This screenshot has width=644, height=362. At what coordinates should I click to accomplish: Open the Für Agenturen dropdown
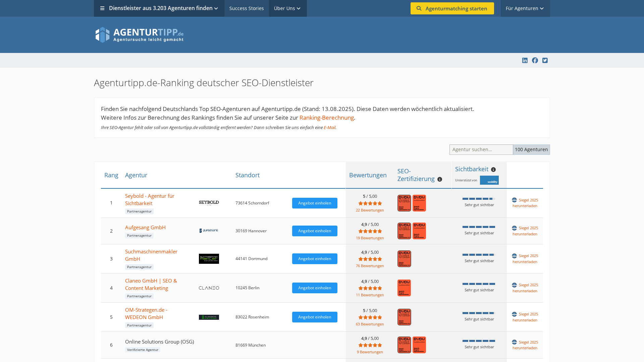coord(525,8)
